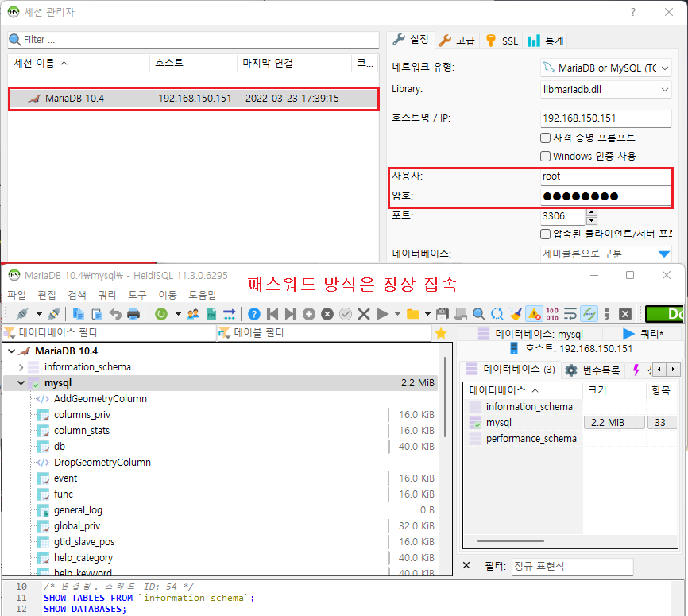Go to first row icon
The image size is (688, 616).
(x=272, y=314)
